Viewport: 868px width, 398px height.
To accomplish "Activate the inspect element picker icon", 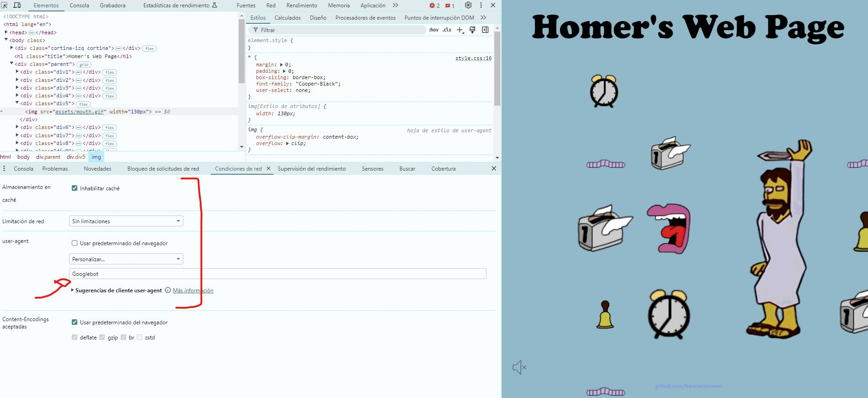I will tap(5, 5).
